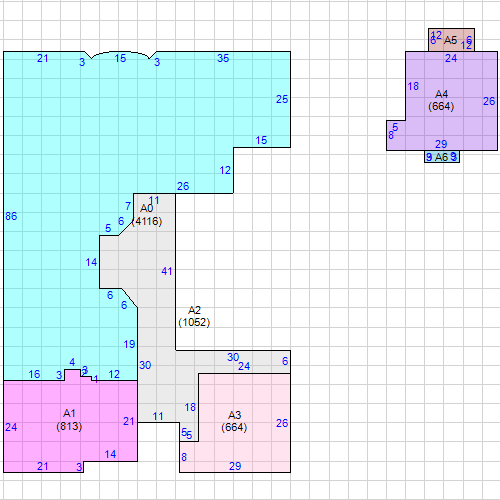Viewport: 500px width, 500px height.
Task: Click the 8 dimension in pink A3 area
Action: pyautogui.click(x=184, y=457)
